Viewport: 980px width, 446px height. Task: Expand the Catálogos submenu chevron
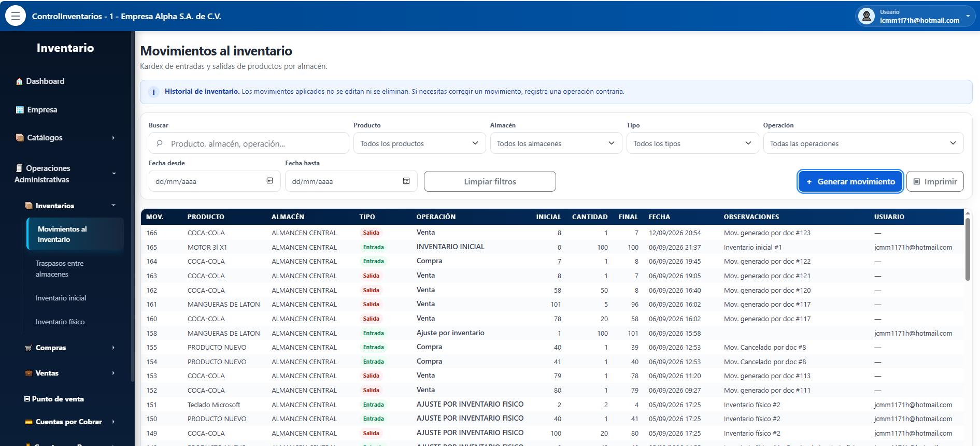point(113,138)
